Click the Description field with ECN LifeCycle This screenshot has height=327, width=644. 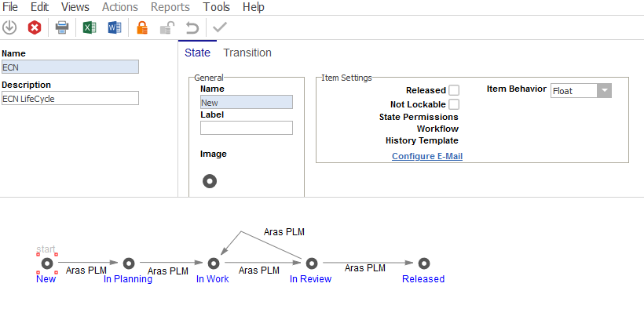coord(70,98)
